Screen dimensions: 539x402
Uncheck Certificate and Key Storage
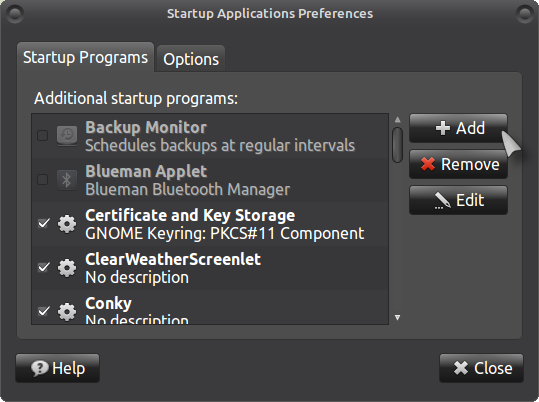(43, 224)
